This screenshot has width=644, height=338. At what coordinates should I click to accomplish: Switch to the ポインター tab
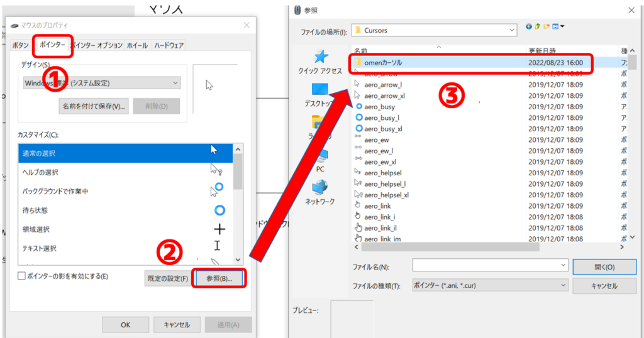pyautogui.click(x=53, y=45)
